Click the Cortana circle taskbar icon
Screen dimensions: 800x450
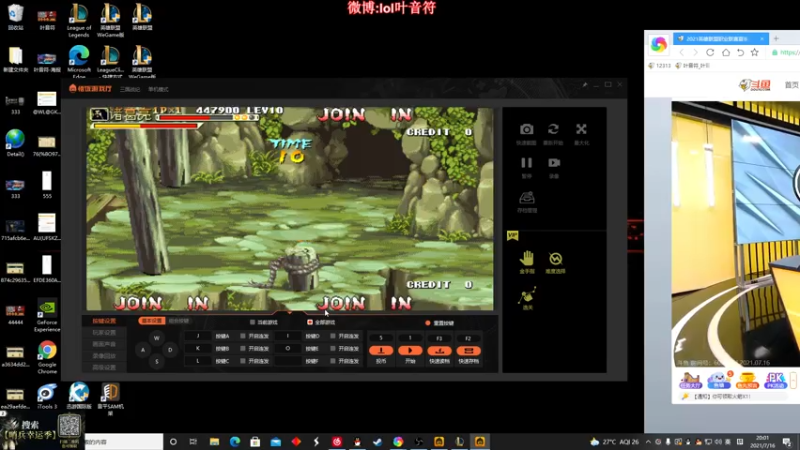[x=173, y=442]
